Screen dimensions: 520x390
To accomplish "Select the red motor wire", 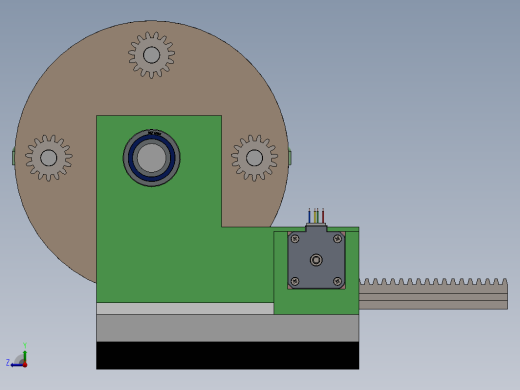I will 323,216.
